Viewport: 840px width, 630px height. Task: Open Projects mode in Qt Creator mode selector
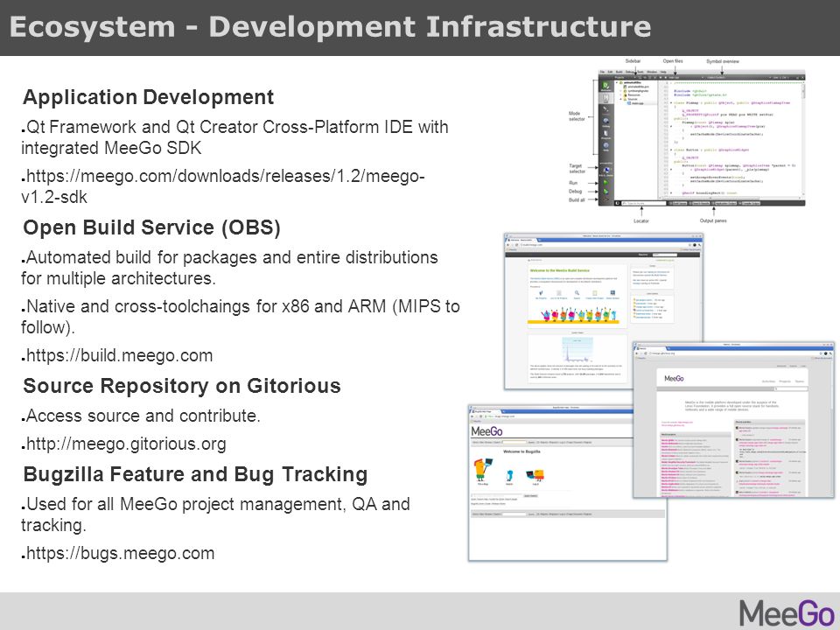[x=605, y=135]
